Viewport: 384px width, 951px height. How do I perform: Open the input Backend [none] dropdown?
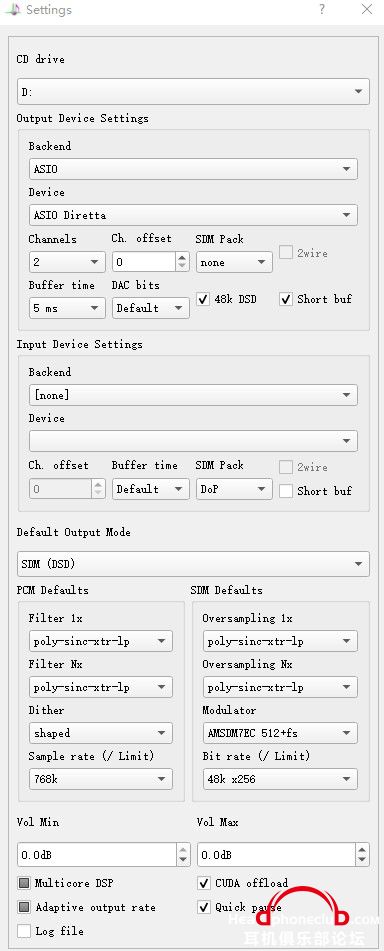point(193,395)
